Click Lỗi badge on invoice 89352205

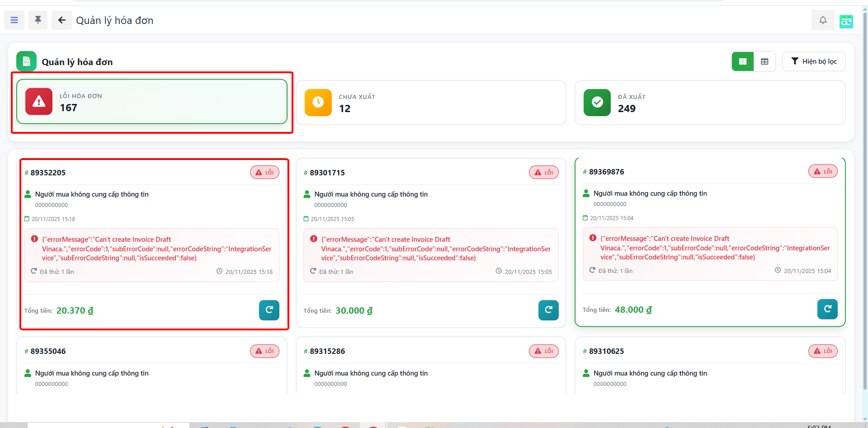pos(264,173)
